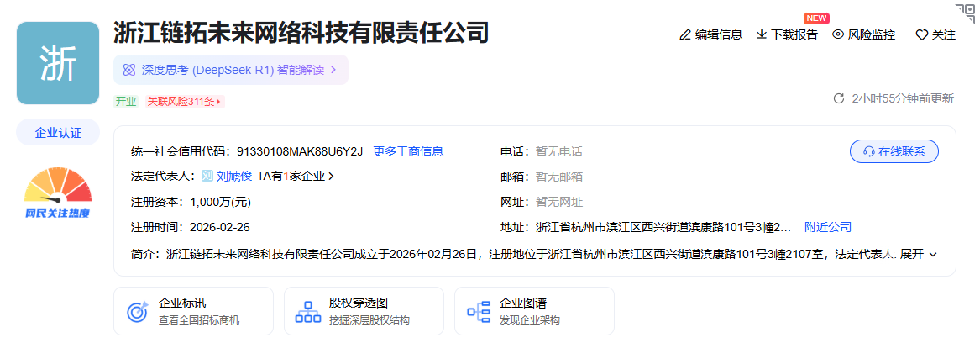Download the company report
This screenshot has height=343, width=980.
pyautogui.click(x=762, y=34)
